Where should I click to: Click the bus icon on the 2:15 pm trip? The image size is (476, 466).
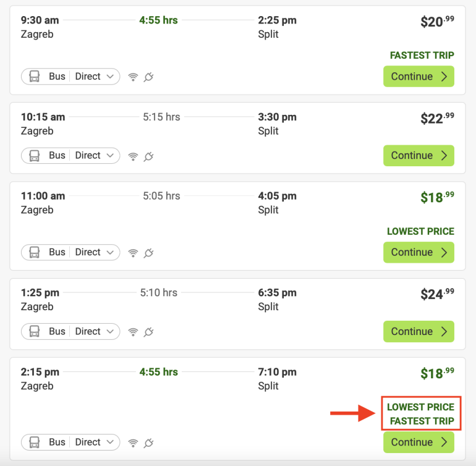(35, 442)
